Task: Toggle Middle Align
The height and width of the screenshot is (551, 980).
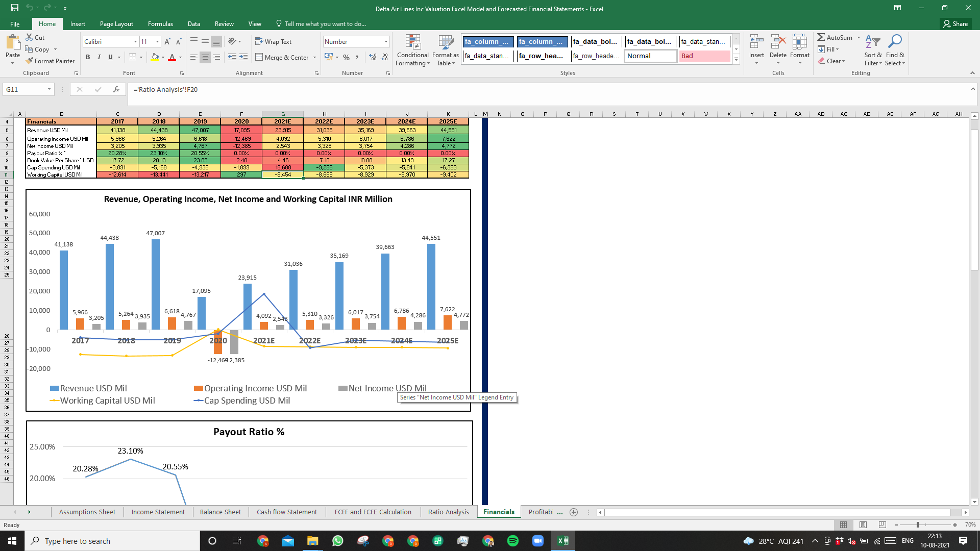Action: pyautogui.click(x=205, y=42)
